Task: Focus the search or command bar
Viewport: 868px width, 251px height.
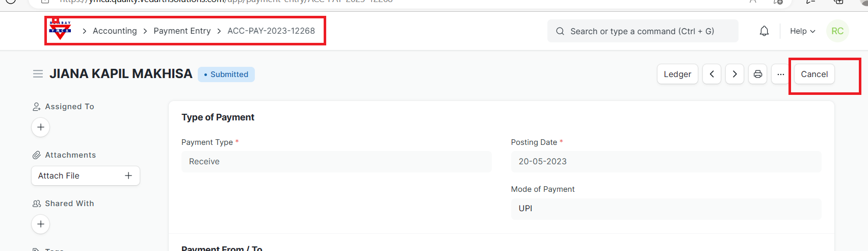Action: click(642, 31)
